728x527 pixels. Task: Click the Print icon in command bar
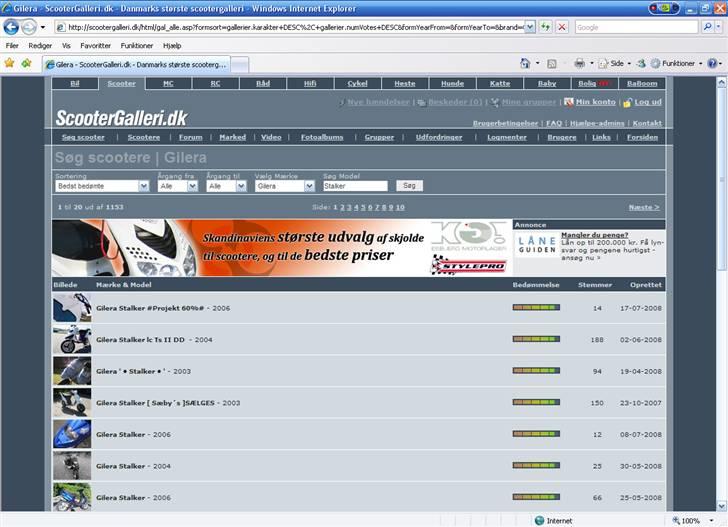pos(579,63)
